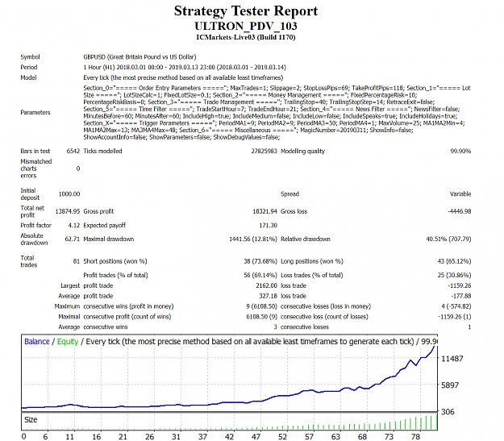Click Largest loss trade value -1159.26
504x441 pixels.
click(460, 285)
